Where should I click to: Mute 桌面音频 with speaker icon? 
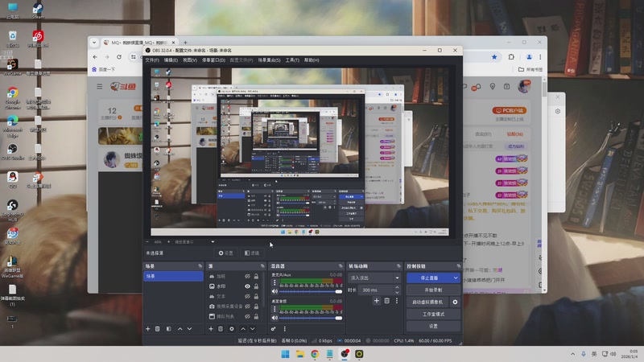275,318
